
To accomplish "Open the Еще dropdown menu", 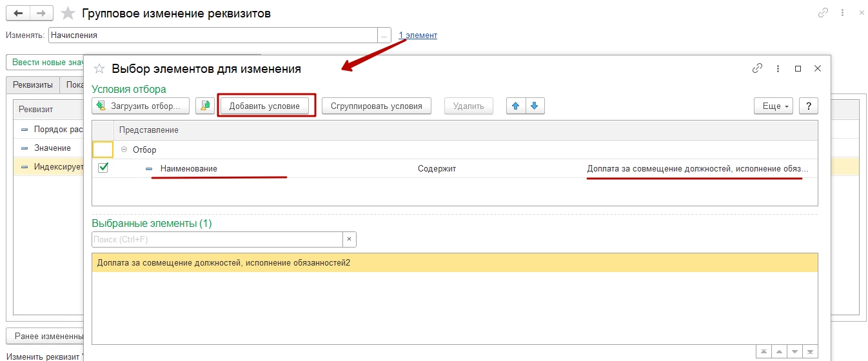I will [773, 106].
